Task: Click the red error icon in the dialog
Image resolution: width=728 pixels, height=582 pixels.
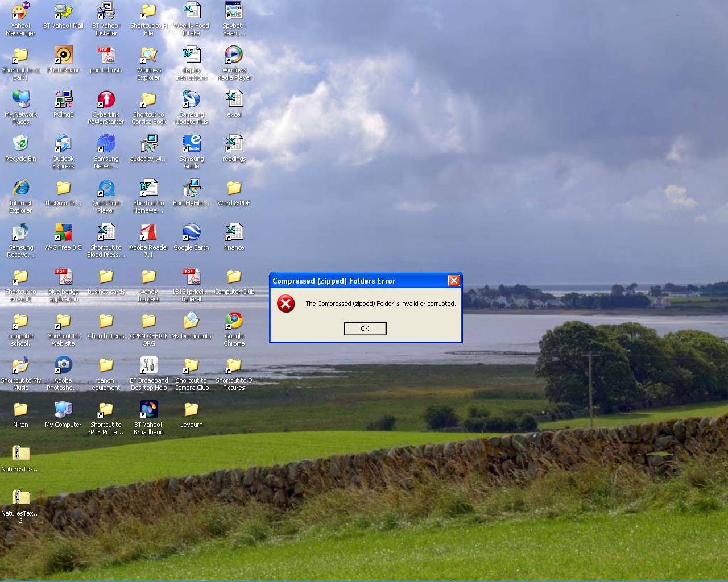Action: click(286, 304)
